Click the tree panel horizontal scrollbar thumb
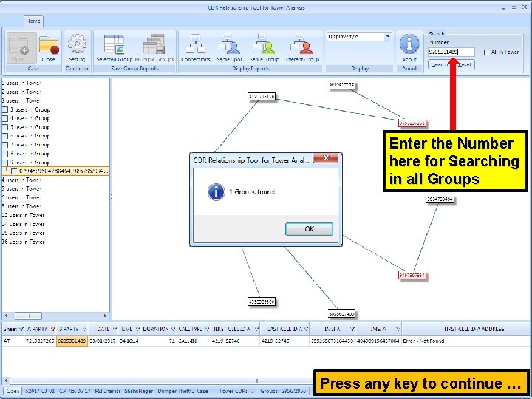 point(28,316)
